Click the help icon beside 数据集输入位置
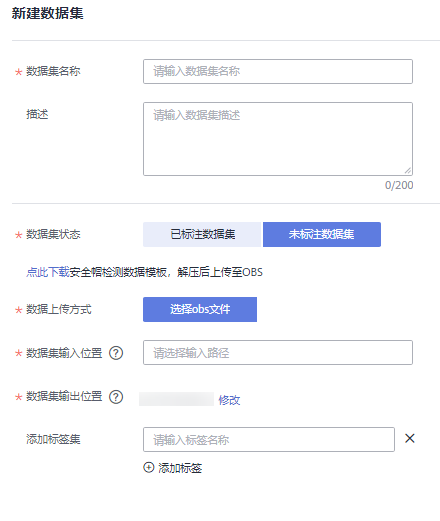 (116, 353)
